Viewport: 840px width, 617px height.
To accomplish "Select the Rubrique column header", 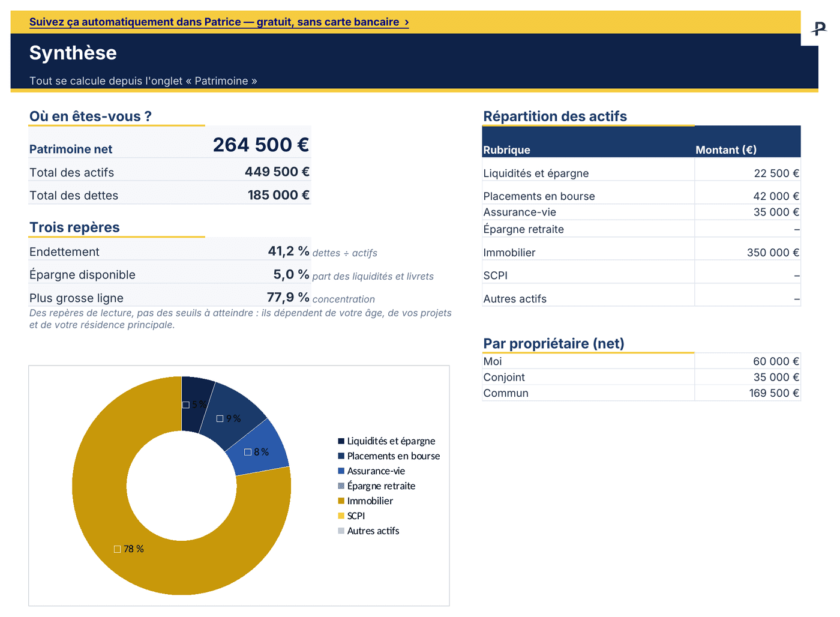I will tap(507, 150).
